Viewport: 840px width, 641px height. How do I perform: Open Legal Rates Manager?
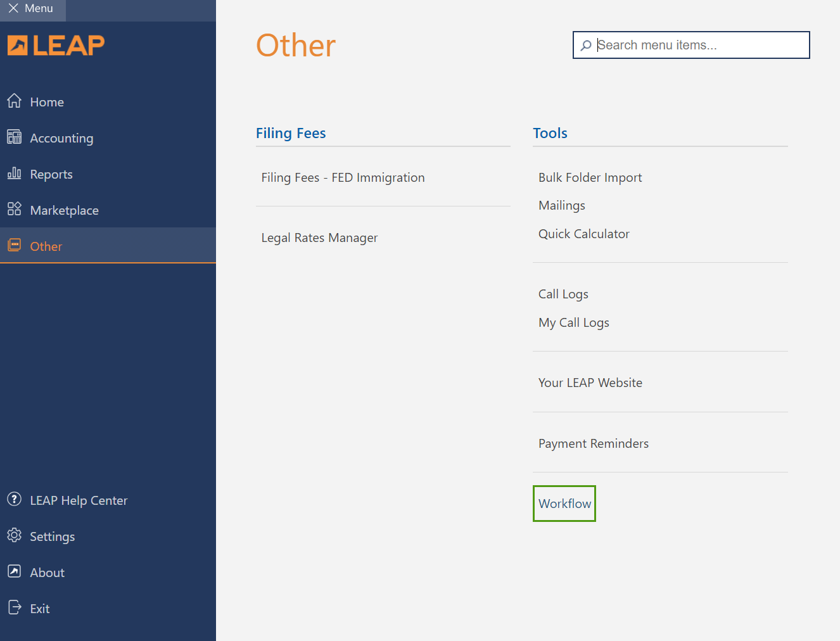pos(319,238)
